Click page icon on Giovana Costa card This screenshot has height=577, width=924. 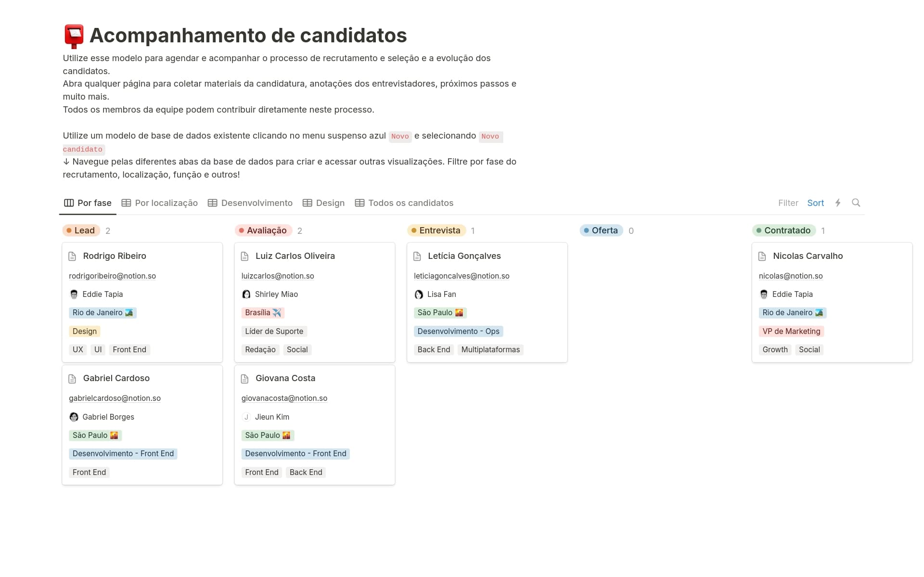point(244,379)
